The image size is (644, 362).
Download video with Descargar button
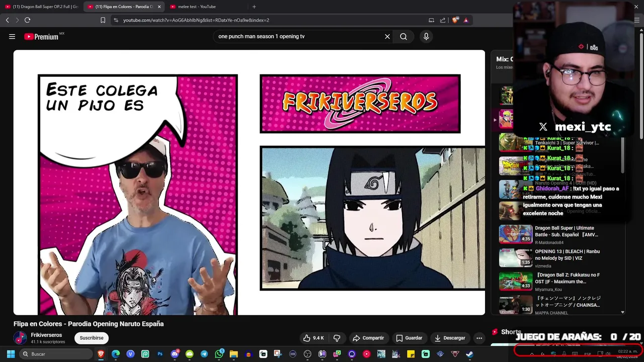tap(450, 338)
